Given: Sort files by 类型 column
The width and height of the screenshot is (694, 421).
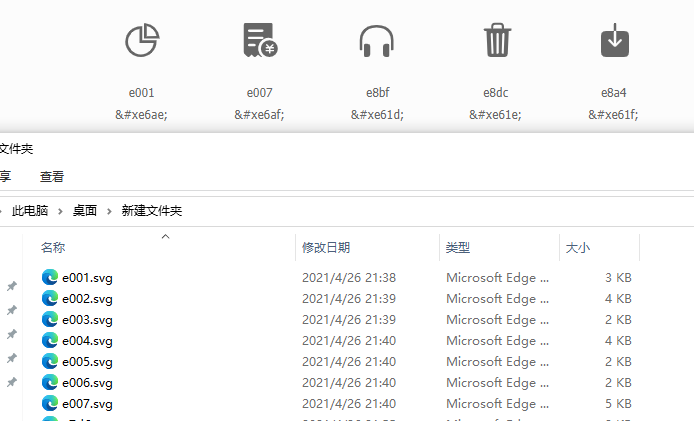Looking at the screenshot, I should (458, 247).
